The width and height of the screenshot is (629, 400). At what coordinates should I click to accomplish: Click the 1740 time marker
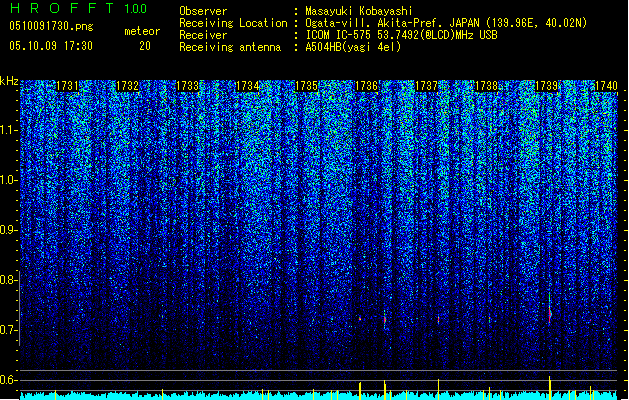coord(606,86)
